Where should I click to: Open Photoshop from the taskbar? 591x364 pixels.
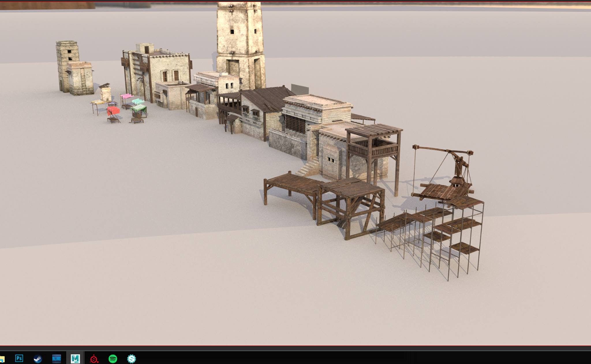coord(19,358)
